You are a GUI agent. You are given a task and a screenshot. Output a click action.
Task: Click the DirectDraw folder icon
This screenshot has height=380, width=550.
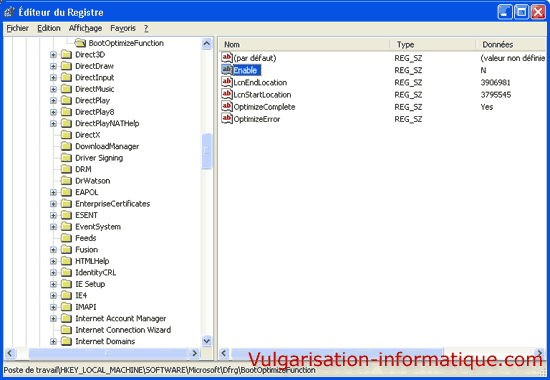(x=66, y=66)
